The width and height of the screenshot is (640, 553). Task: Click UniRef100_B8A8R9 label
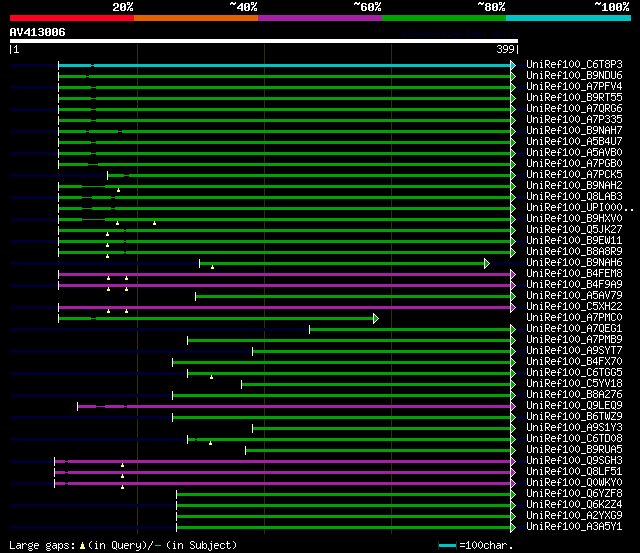pyautogui.click(x=574, y=252)
